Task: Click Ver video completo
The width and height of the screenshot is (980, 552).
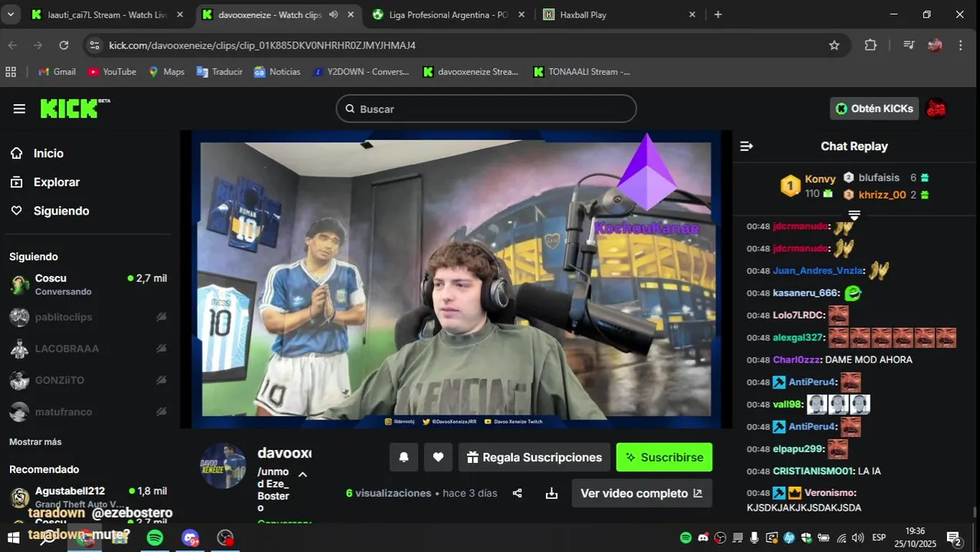Action: (642, 493)
